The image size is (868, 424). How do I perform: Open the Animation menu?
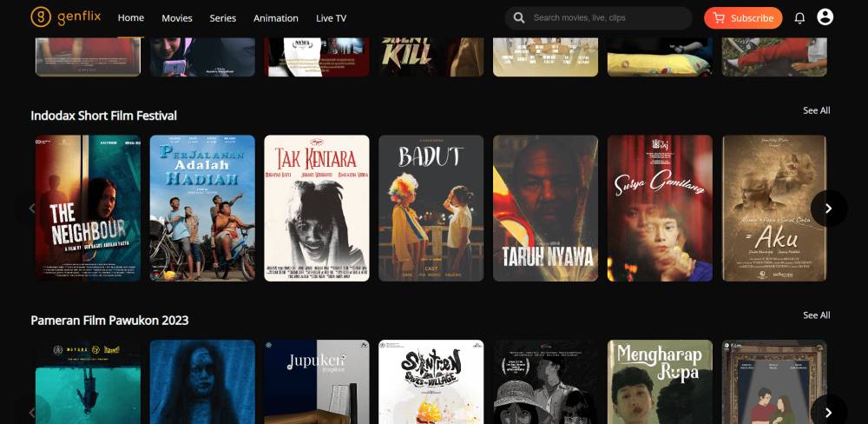(276, 18)
